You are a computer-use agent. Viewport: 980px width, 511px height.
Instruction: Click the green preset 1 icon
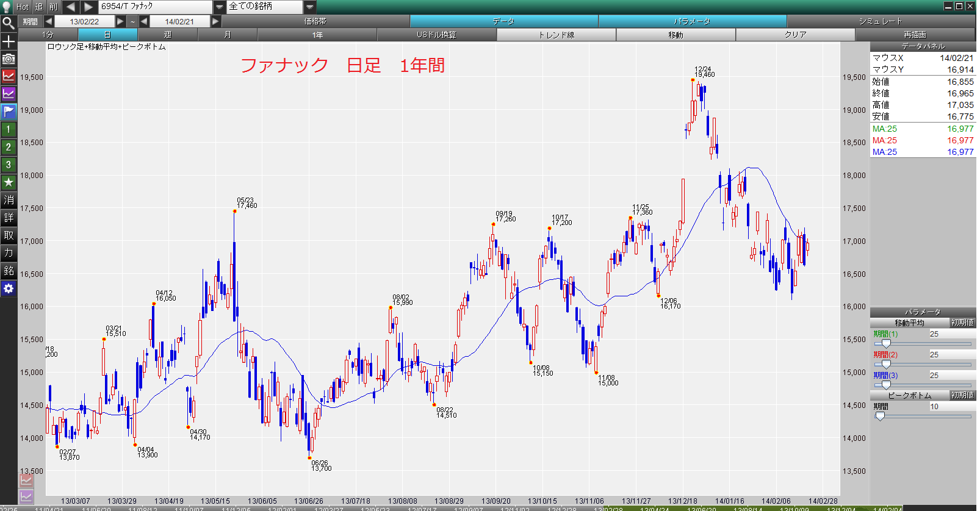[x=9, y=129]
